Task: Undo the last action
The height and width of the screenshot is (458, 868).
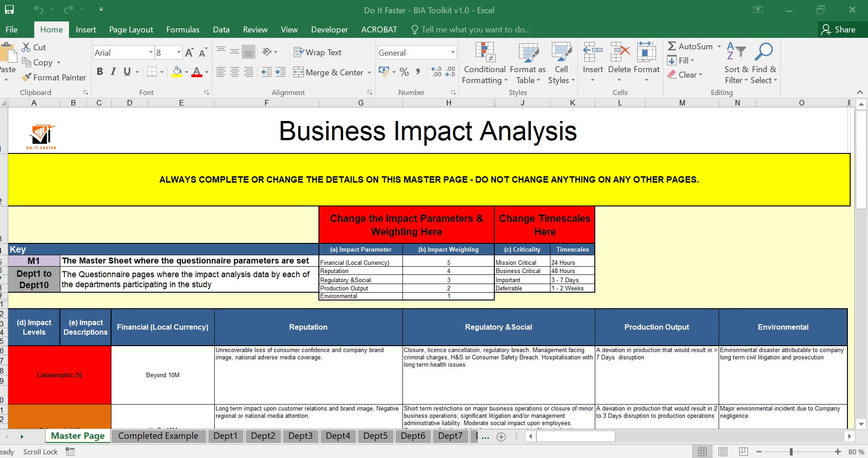Action: pos(39,10)
